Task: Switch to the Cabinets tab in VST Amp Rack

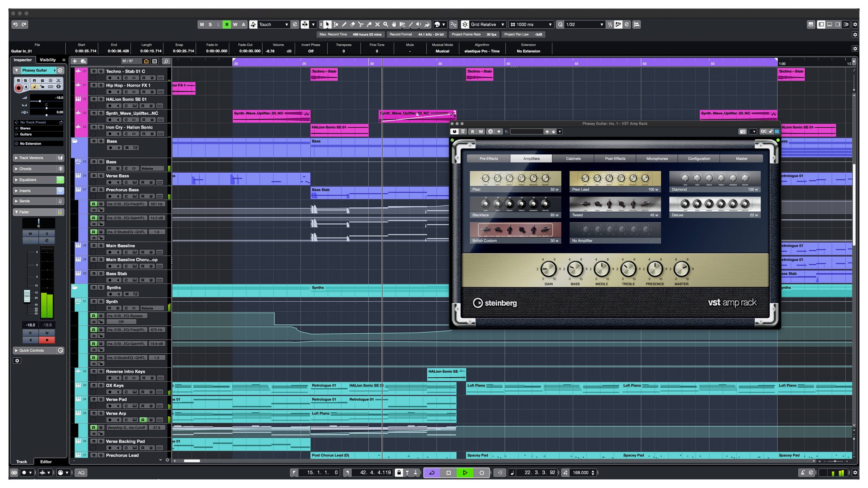Action: coord(573,158)
